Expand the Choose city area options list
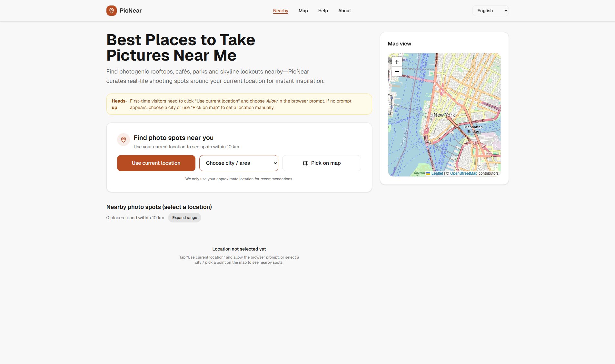Image resolution: width=615 pixels, height=364 pixels. click(x=238, y=163)
